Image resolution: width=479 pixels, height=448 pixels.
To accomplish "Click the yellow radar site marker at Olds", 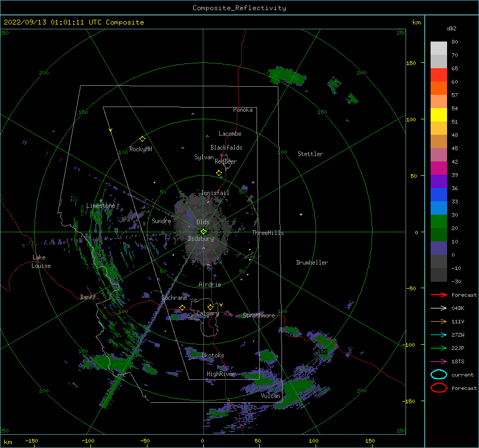I will pyautogui.click(x=203, y=232).
